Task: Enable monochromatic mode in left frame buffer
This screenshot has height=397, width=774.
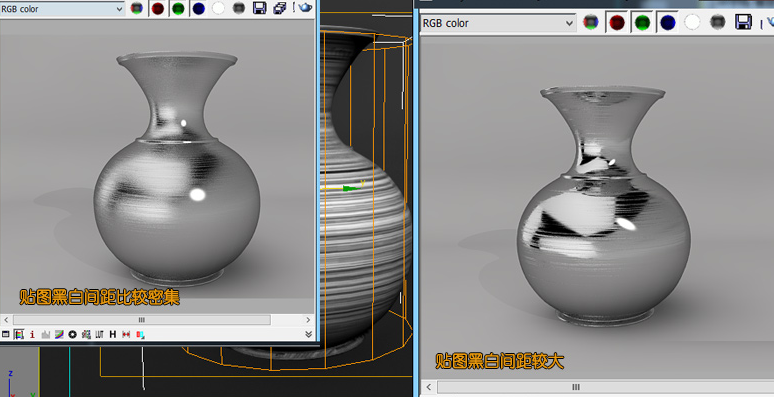Action: pos(239,8)
